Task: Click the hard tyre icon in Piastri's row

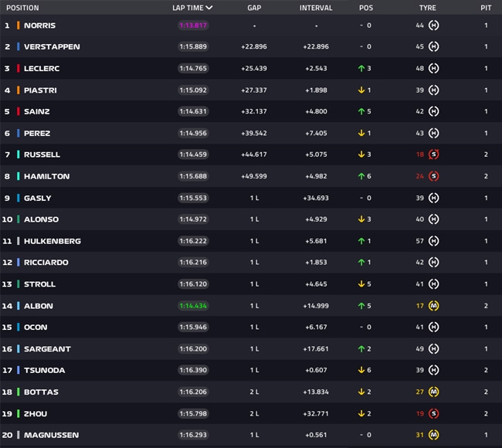Action: [x=433, y=90]
